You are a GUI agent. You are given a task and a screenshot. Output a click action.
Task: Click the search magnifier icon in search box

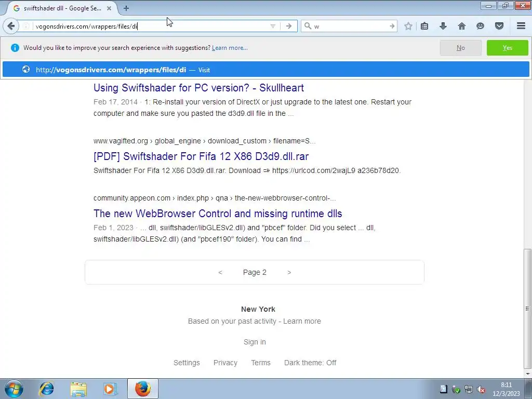tap(308, 26)
